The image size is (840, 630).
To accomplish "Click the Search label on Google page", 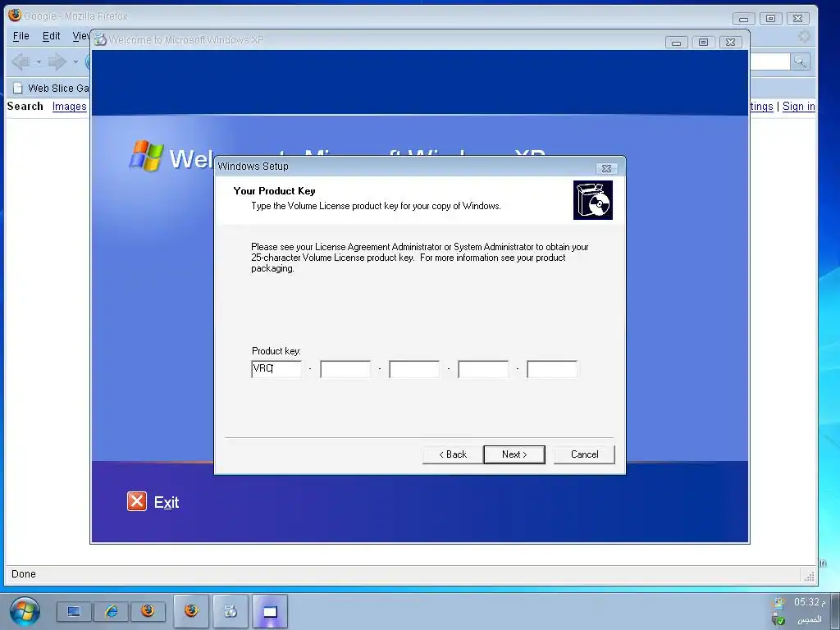I will tap(25, 106).
